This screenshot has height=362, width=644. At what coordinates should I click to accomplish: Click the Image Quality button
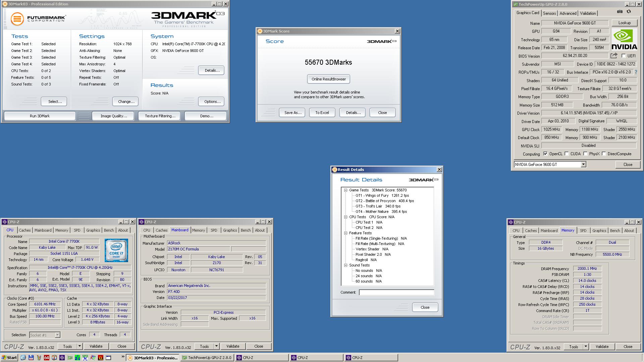click(x=114, y=116)
